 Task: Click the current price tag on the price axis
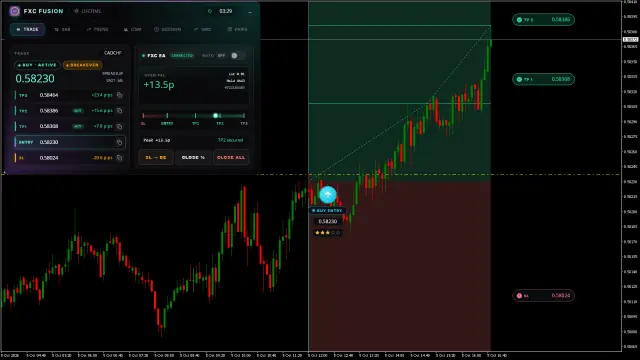click(631, 40)
